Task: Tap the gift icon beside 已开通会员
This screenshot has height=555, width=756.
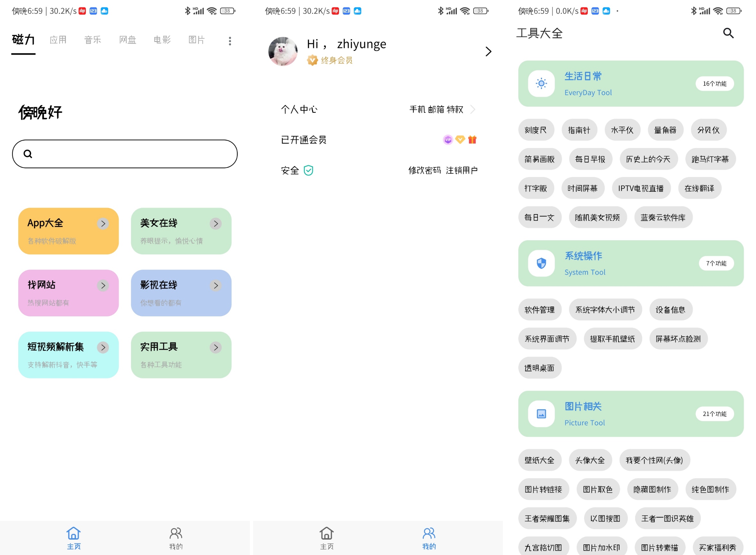Action: tap(472, 139)
